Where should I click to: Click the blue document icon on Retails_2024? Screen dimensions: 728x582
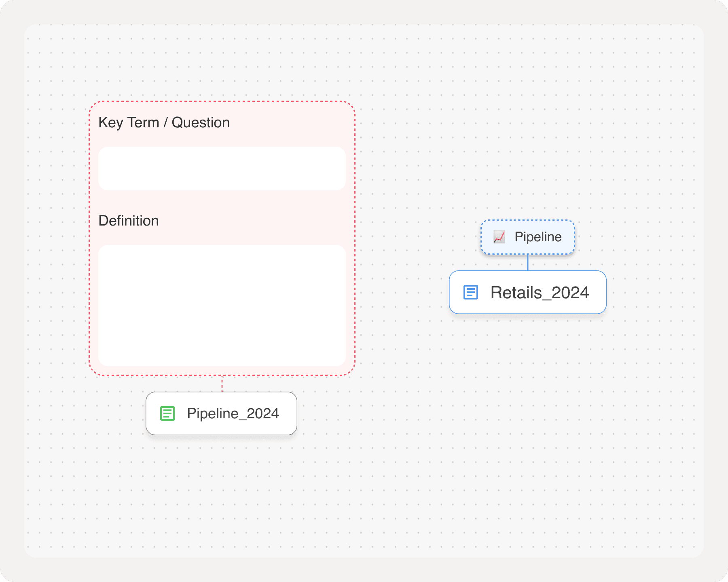470,292
